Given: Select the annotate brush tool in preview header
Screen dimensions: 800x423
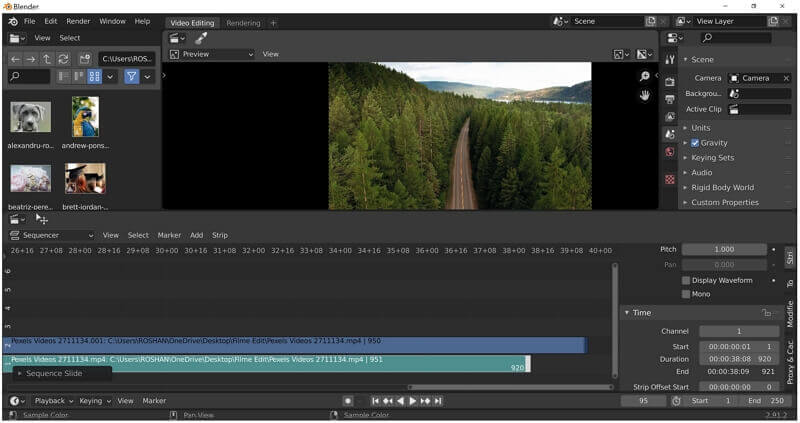Looking at the screenshot, I should [201, 38].
